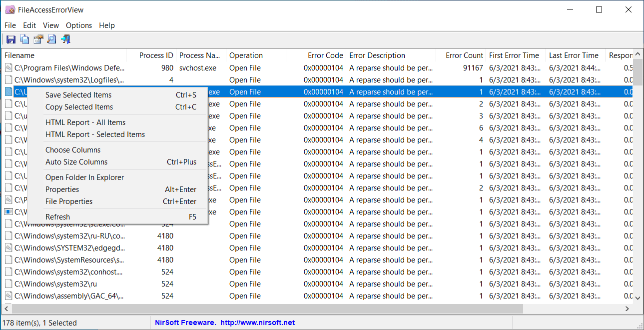Click the Save Selected Items floppy disk icon

(x=10, y=39)
